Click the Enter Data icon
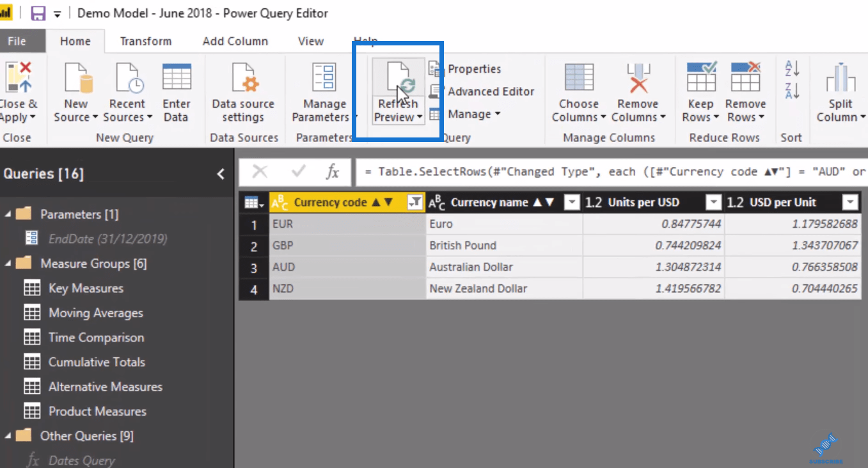868x468 pixels. coord(177,77)
